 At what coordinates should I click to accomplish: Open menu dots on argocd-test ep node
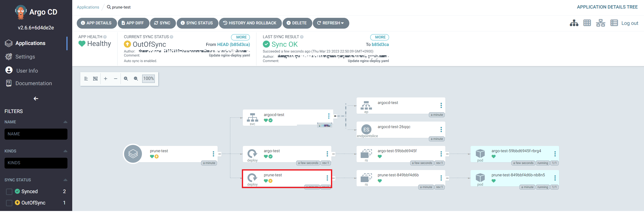coord(441,105)
